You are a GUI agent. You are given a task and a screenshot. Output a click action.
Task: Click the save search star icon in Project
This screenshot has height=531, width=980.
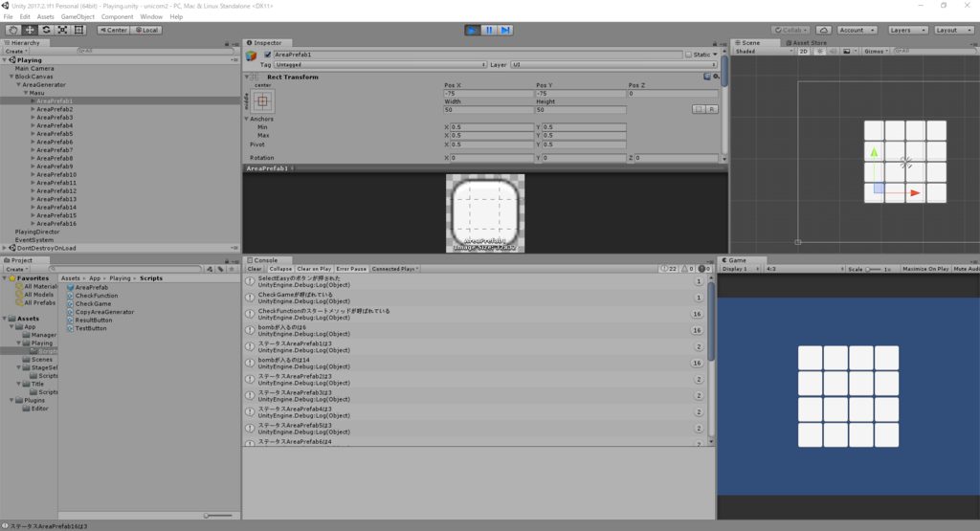232,269
